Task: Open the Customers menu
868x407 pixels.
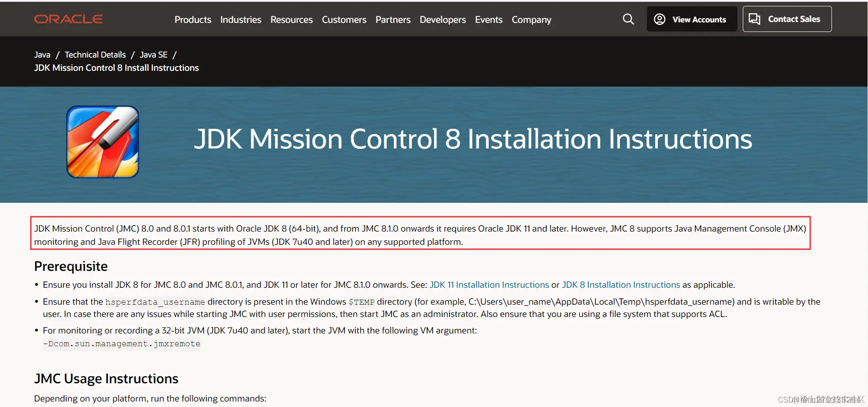Action: click(x=344, y=20)
